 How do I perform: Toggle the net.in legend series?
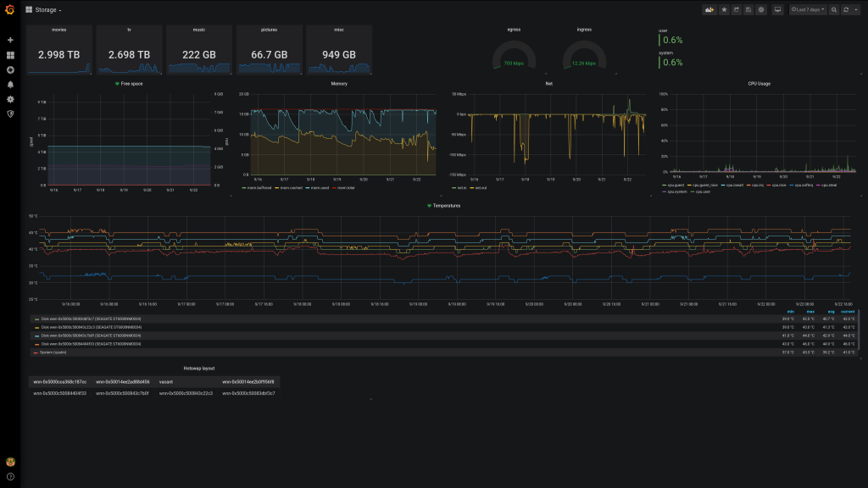[x=459, y=188]
